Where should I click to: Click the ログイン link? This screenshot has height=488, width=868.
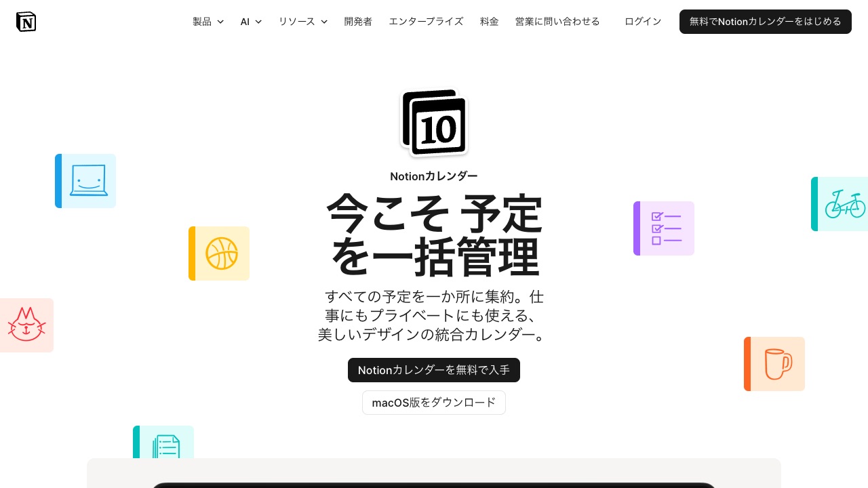[643, 22]
